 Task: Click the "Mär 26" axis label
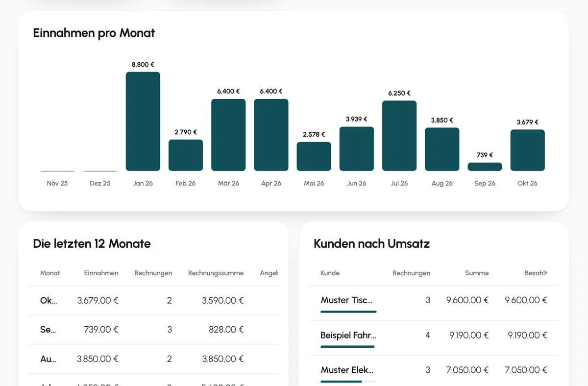tap(228, 183)
